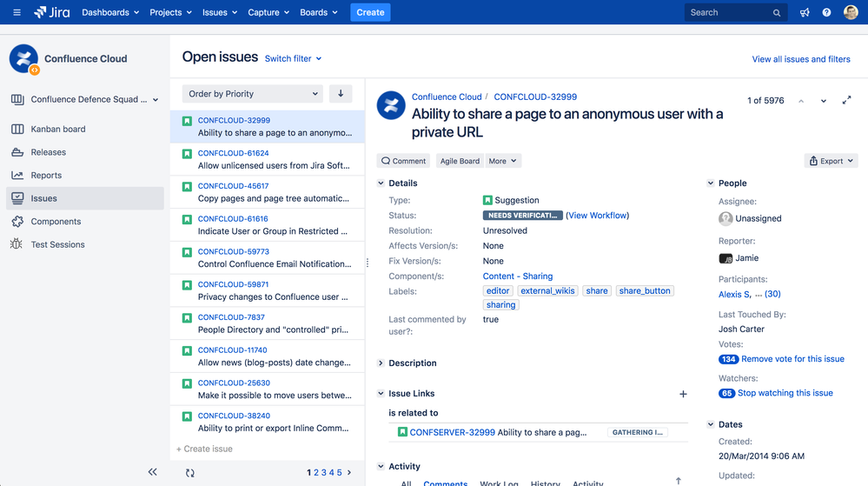Expand issue to full screen
868x486 pixels.
pos(846,100)
